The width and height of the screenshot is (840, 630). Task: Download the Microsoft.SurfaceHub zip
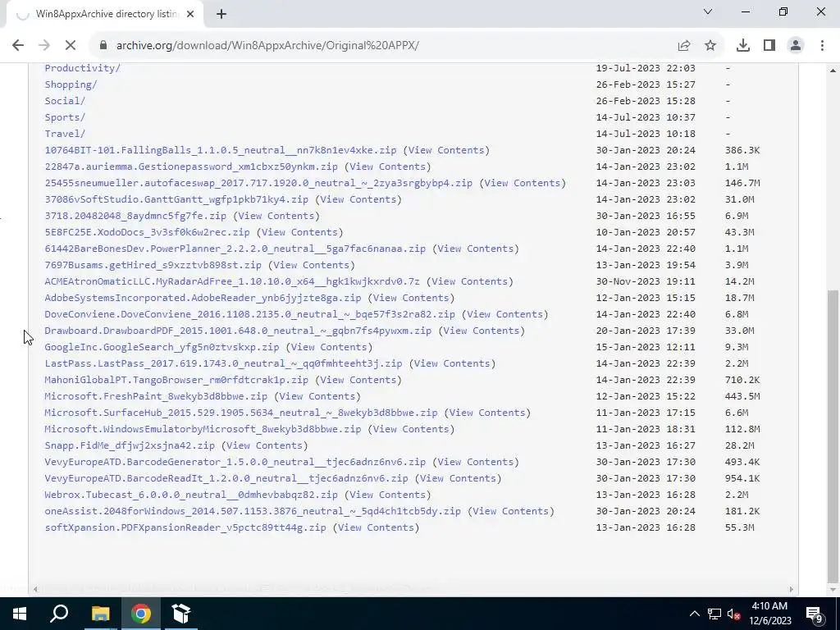(x=241, y=413)
